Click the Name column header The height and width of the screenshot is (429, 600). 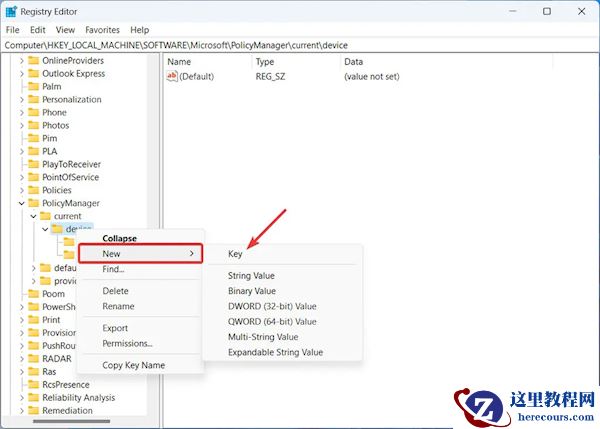tap(209, 62)
